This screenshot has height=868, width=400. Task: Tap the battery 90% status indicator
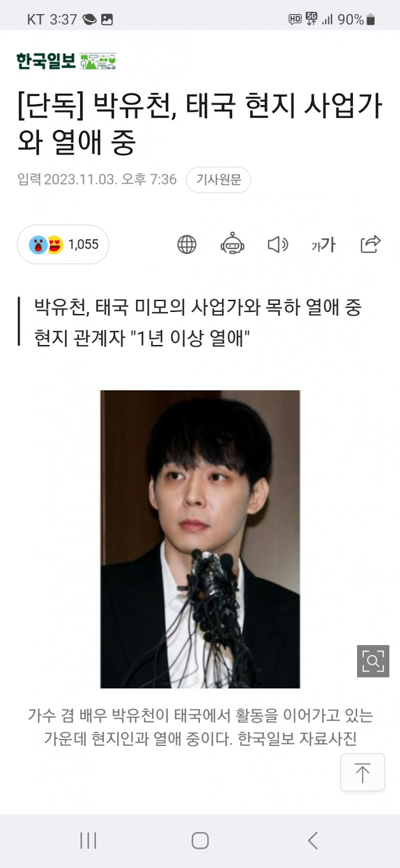[356, 20]
